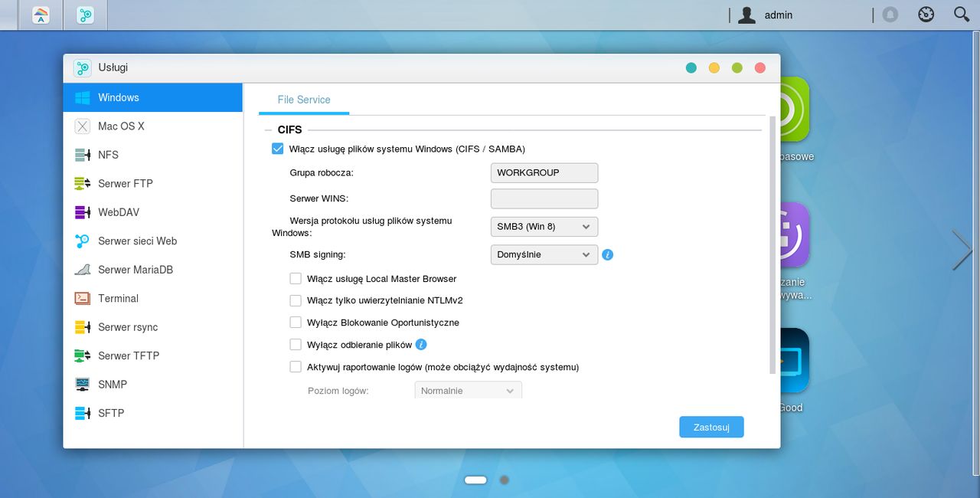Click the Grupa robocza label
The width and height of the screenshot is (980, 498).
coord(322,172)
